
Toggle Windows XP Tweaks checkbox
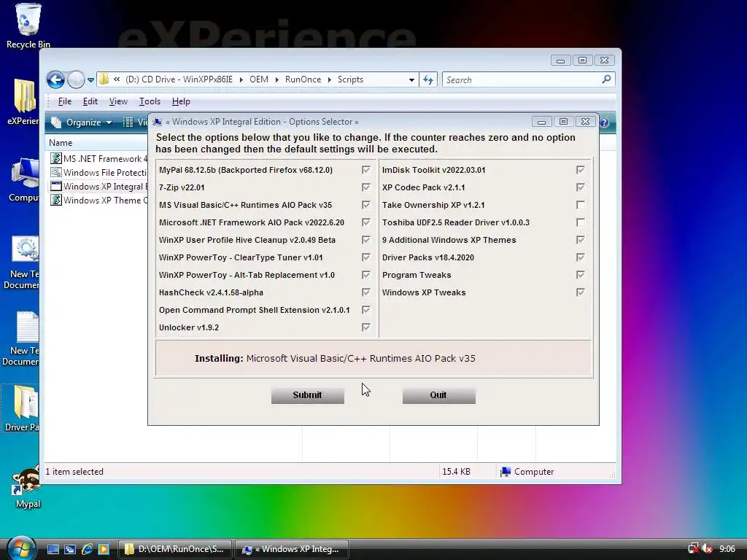(x=580, y=292)
